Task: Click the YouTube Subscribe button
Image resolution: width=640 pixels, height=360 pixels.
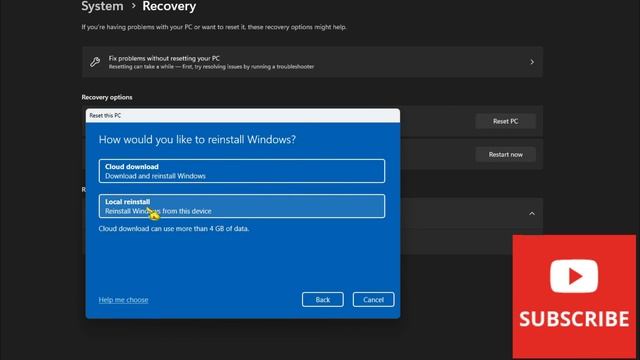Action: 574,297
